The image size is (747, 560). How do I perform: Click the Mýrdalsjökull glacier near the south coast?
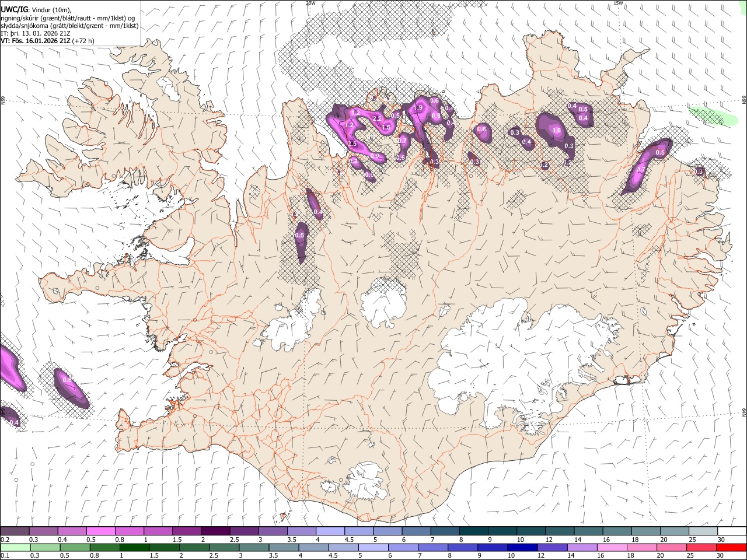366,481
